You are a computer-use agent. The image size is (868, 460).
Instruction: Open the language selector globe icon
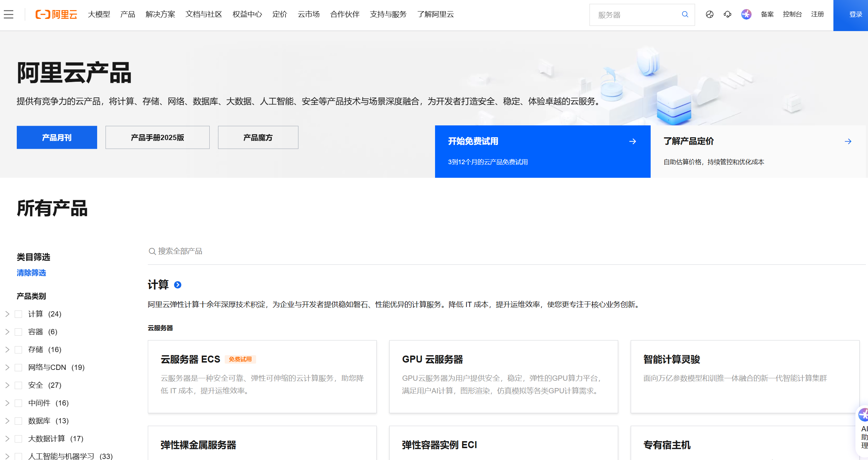coord(710,14)
